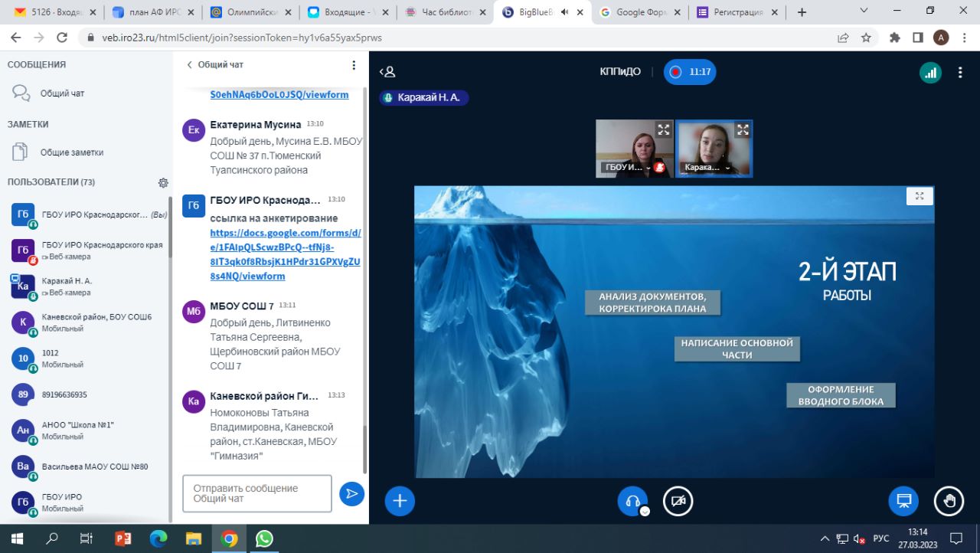Screen dimensions: 980x553
Task: Click the users list toggle icon
Action: click(387, 72)
